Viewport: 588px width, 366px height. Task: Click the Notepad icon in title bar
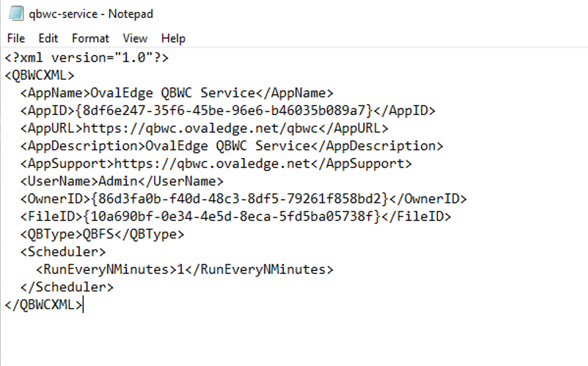16,14
